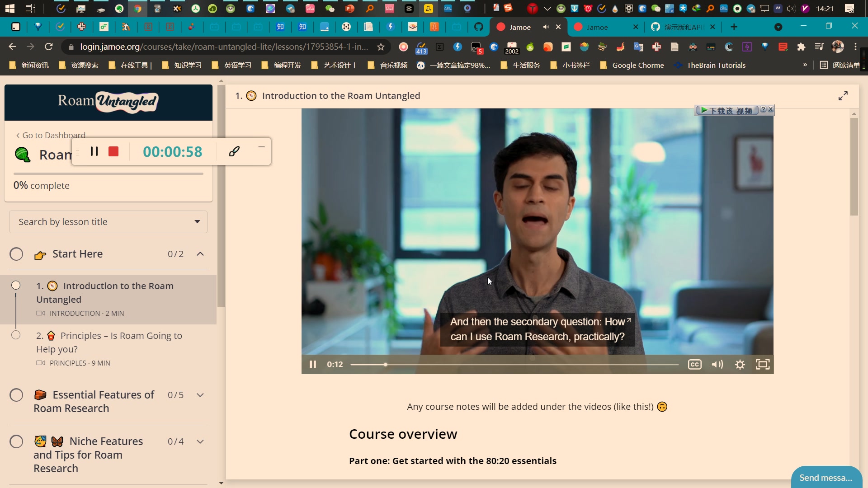Click the address bar URL

click(224, 47)
